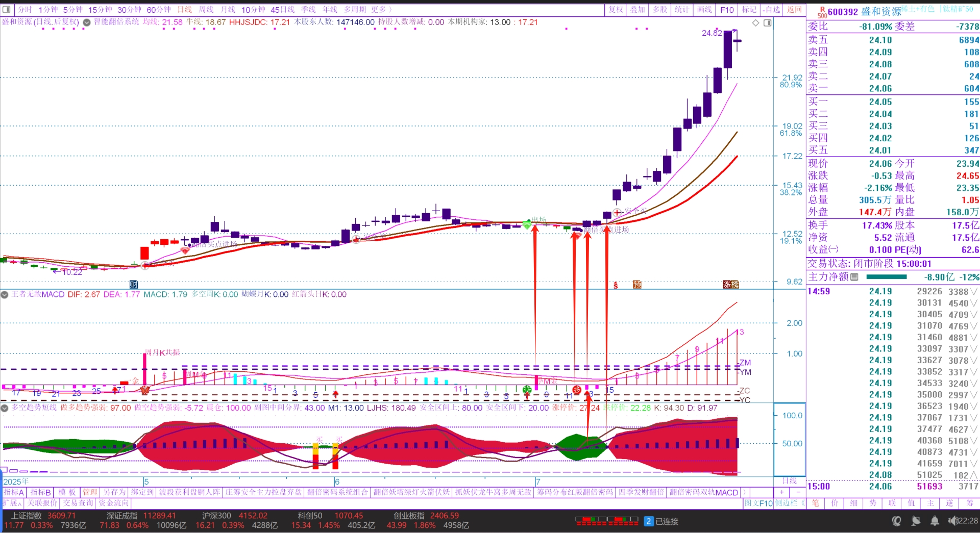
Task: Click the round icon beside 多空趋势短线
Action: (x=5, y=408)
